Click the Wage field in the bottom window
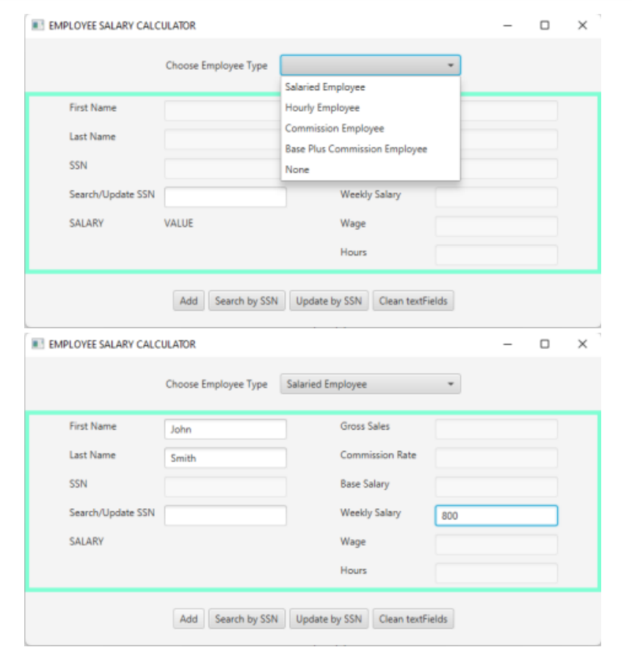Screen dimensions: 632x672 (496, 544)
